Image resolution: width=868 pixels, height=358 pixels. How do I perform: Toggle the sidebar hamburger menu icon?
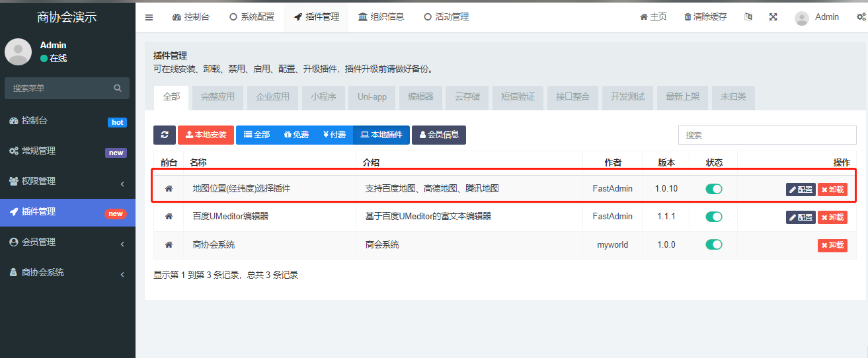click(149, 17)
